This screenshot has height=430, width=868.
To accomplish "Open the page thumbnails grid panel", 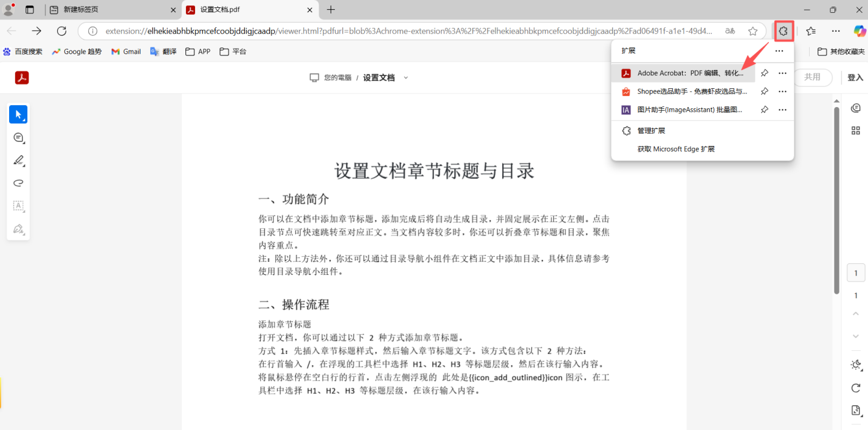I will (855, 130).
